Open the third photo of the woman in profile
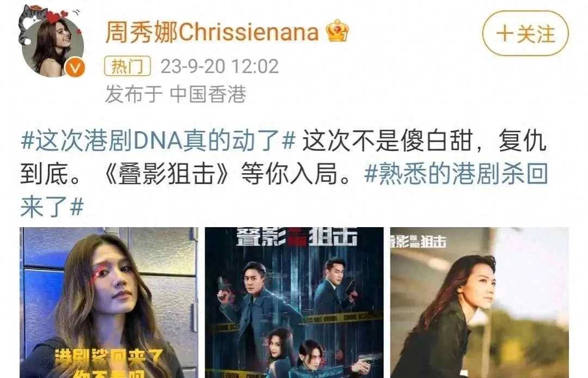The height and width of the screenshot is (378, 588). click(479, 303)
